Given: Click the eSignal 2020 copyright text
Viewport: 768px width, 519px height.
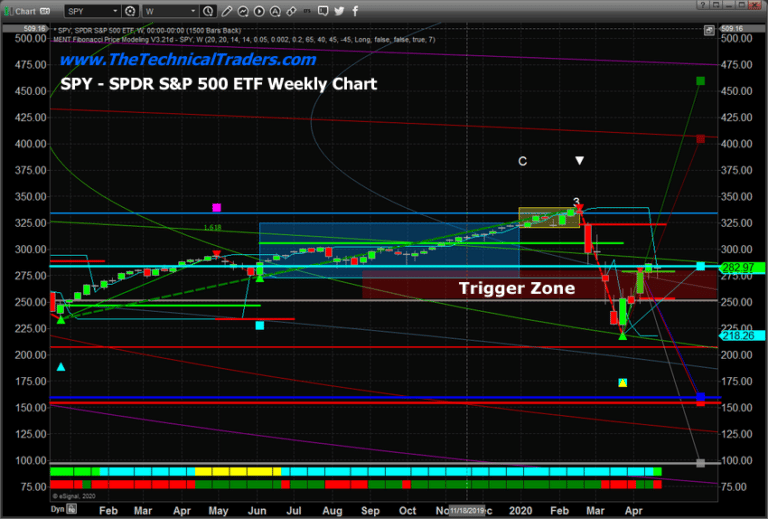Looking at the screenshot, I should (x=74, y=496).
